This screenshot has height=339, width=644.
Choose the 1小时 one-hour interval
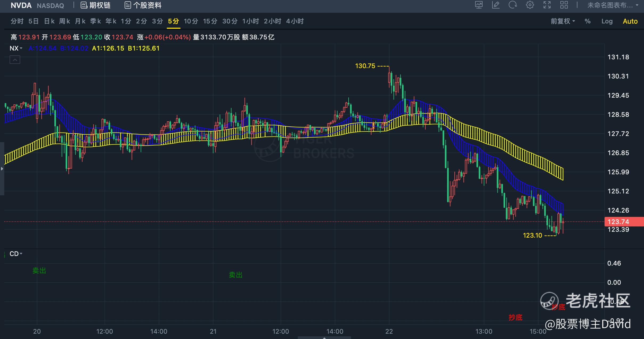[x=251, y=21]
